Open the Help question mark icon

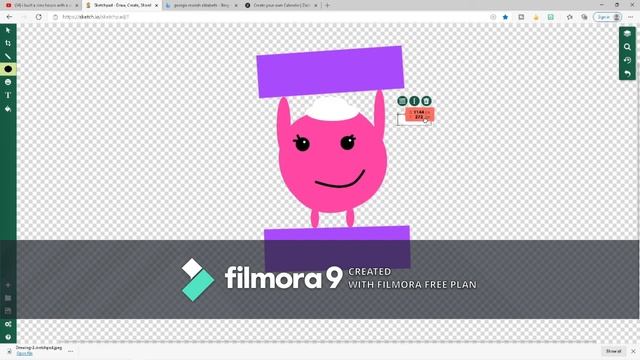(8, 337)
